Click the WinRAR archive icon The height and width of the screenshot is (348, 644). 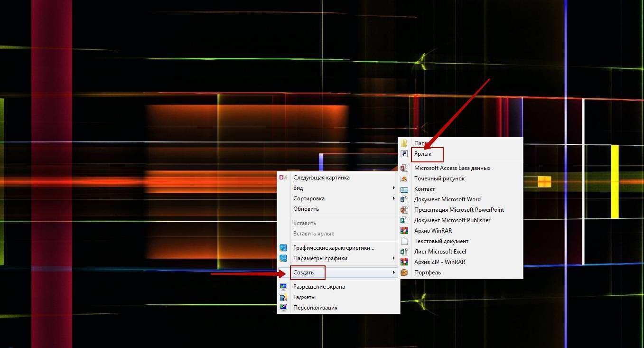click(x=404, y=231)
